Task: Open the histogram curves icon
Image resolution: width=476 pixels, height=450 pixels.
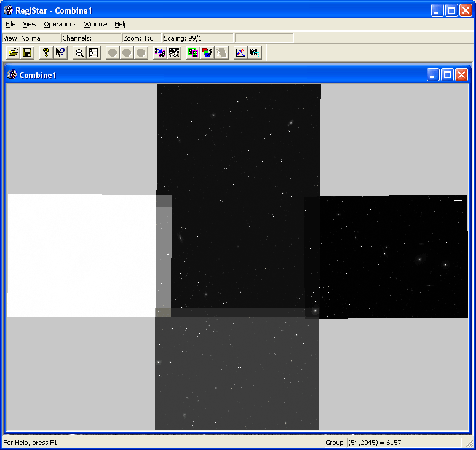Action: (x=240, y=53)
